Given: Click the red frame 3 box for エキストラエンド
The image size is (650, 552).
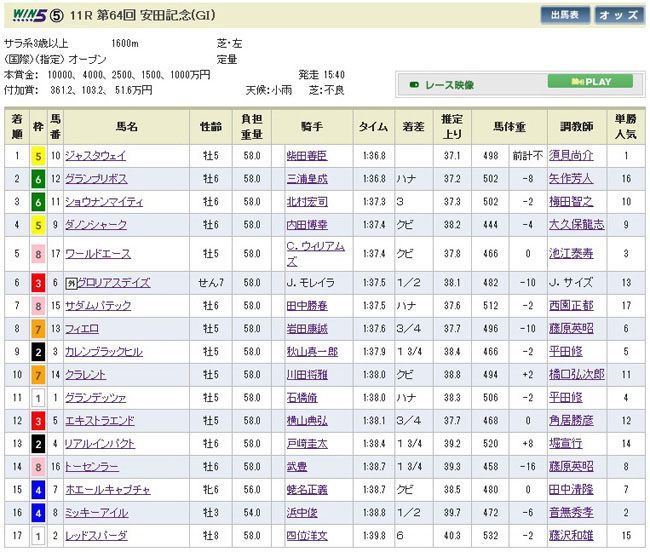Looking at the screenshot, I should (38, 420).
